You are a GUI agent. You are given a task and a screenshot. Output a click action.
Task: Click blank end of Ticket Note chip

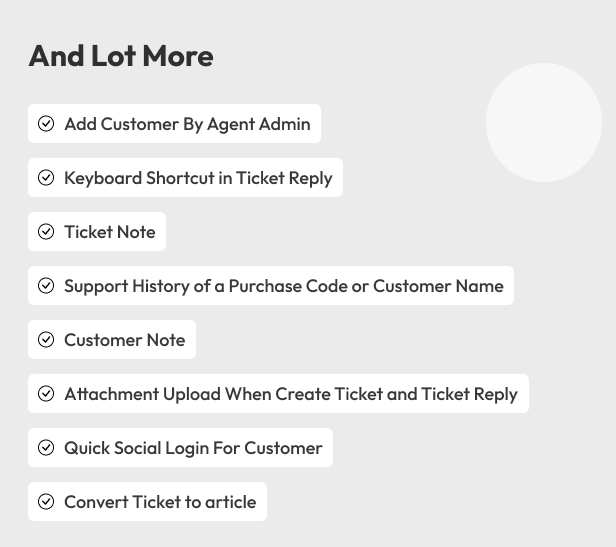click(x=161, y=231)
